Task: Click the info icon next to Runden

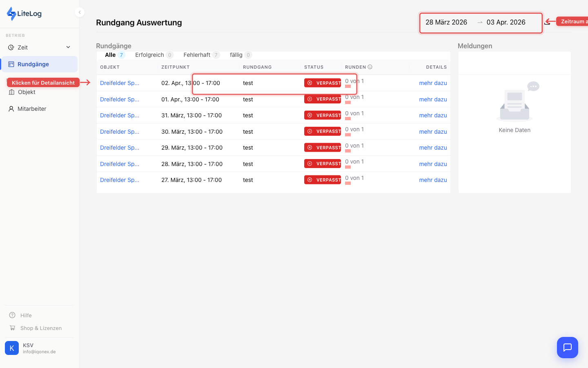Action: [370, 67]
